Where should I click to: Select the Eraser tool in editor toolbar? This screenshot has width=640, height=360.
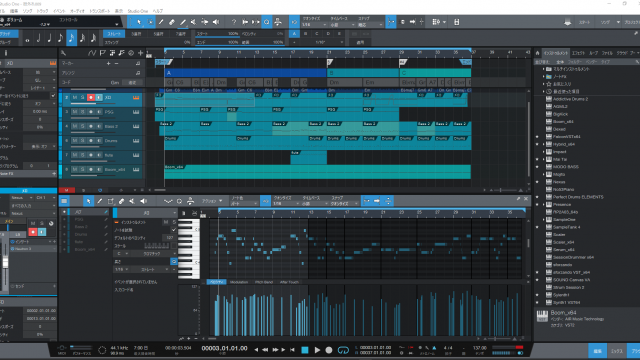[x=121, y=201]
